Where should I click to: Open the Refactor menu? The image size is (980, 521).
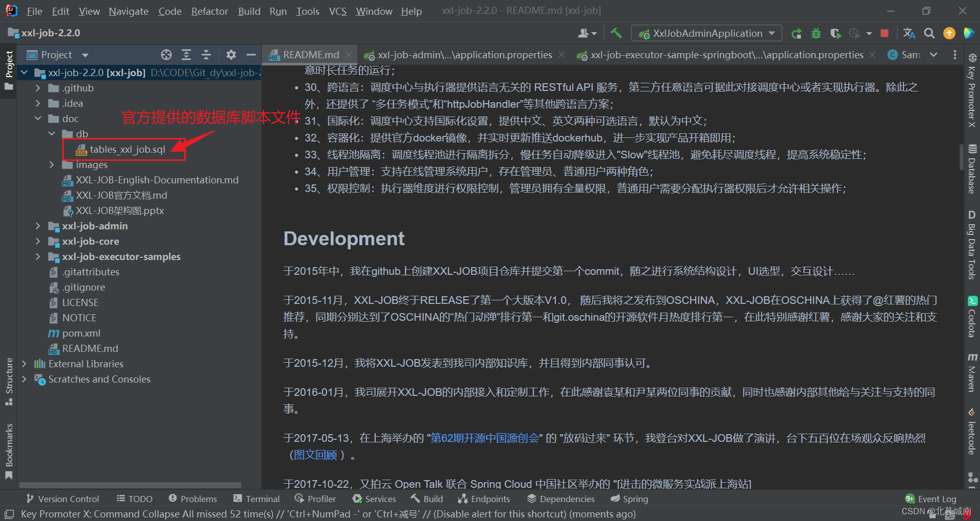point(209,11)
